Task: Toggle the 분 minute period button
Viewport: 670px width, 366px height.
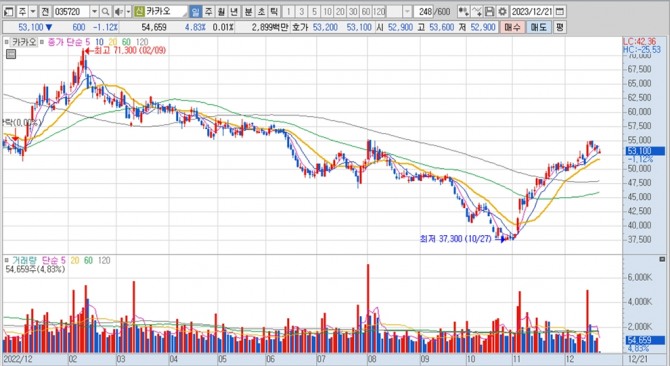Action: (x=248, y=12)
